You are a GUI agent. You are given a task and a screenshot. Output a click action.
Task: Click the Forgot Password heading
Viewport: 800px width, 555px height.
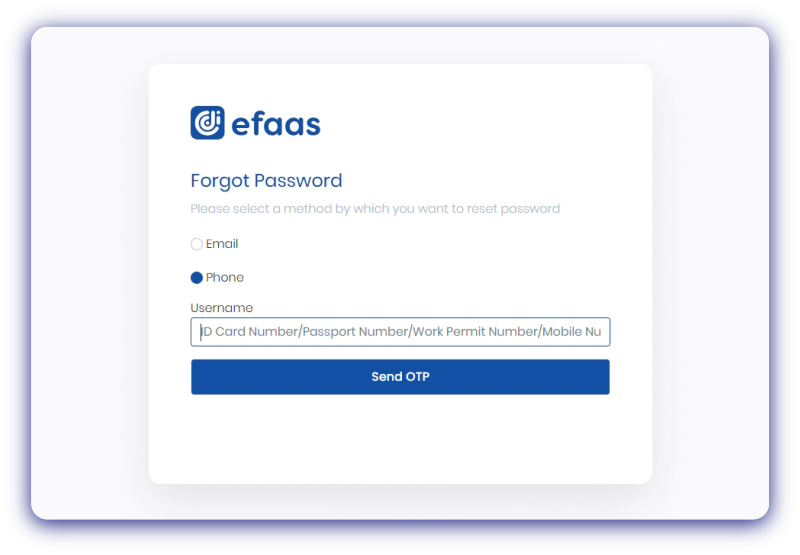pos(266,181)
